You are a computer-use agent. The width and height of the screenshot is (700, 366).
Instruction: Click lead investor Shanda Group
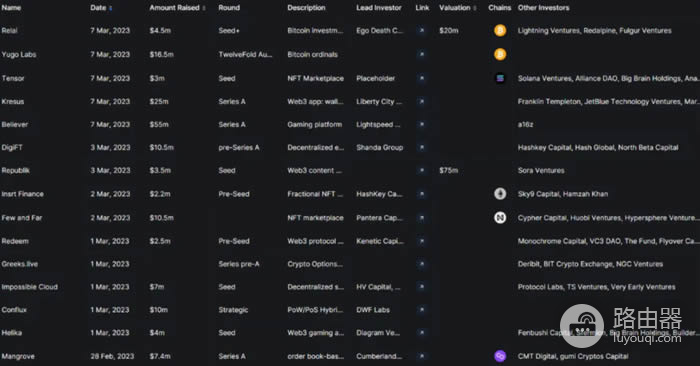(379, 147)
